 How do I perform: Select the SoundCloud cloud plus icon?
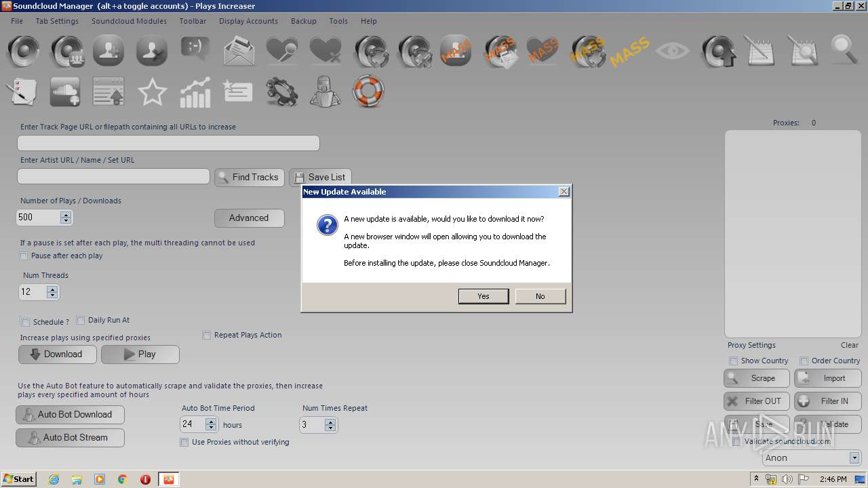pos(65,91)
